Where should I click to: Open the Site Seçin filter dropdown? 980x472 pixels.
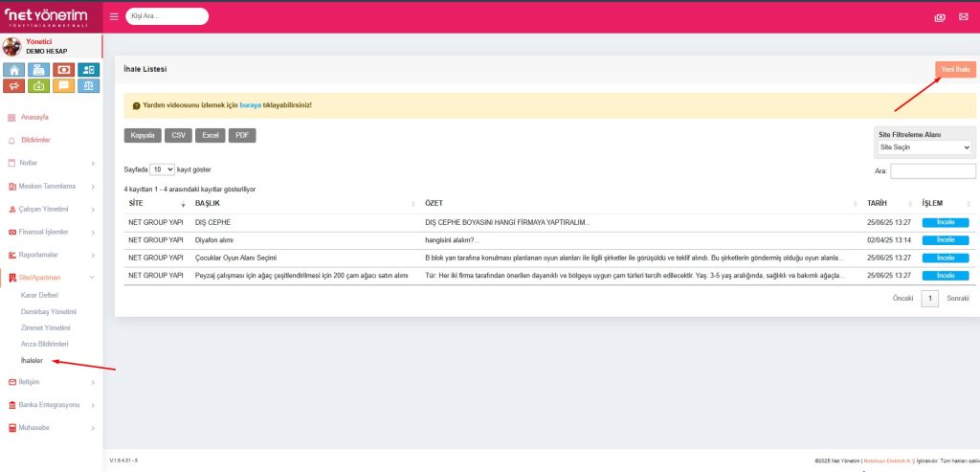(x=924, y=148)
